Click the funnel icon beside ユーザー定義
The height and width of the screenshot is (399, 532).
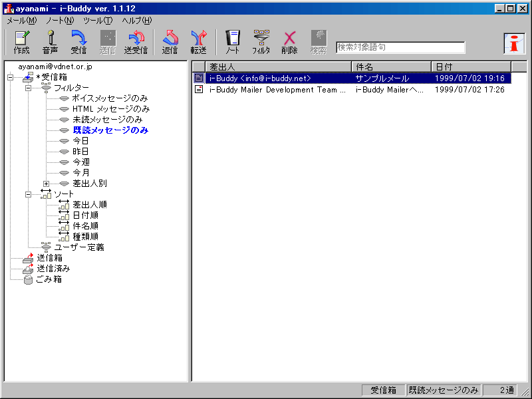[x=46, y=247]
